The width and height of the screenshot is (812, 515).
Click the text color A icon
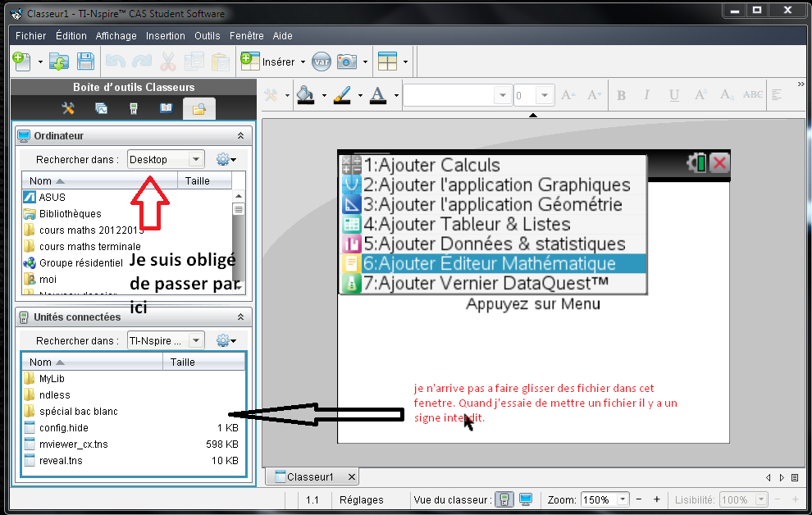coord(378,95)
